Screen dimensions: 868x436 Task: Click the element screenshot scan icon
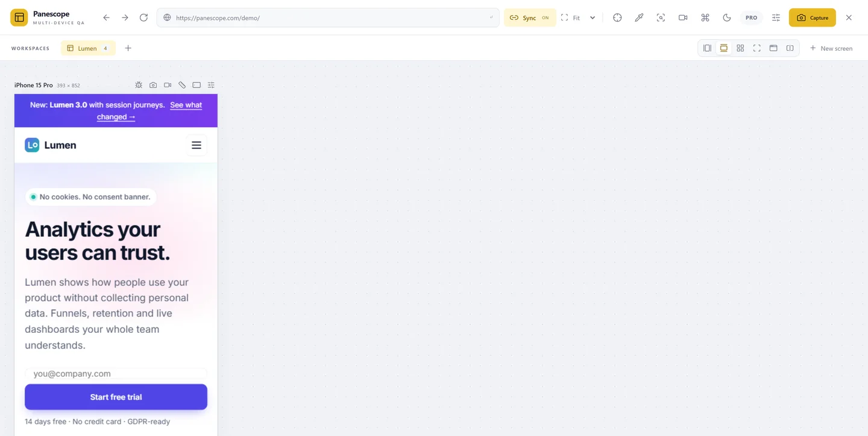click(x=661, y=17)
